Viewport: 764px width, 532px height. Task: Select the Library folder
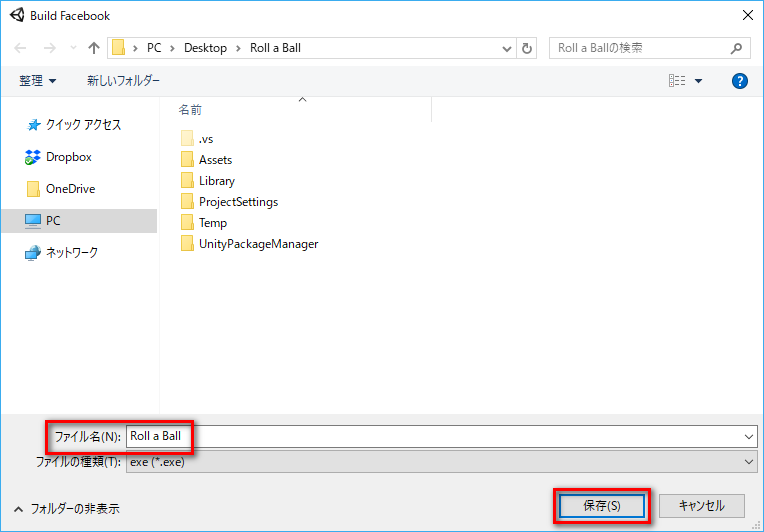coord(208,181)
